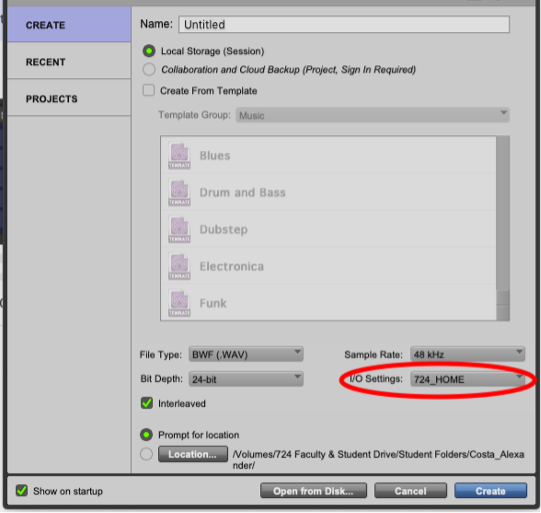Select the Funk template icon
This screenshot has width=541, height=513.
click(179, 303)
